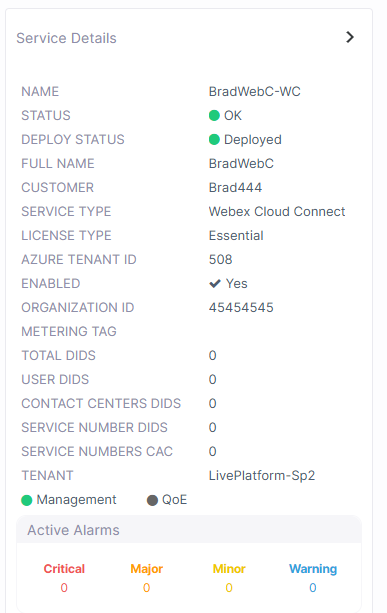Click the CUSTOMER field label
This screenshot has height=613, width=387.
[57, 188]
